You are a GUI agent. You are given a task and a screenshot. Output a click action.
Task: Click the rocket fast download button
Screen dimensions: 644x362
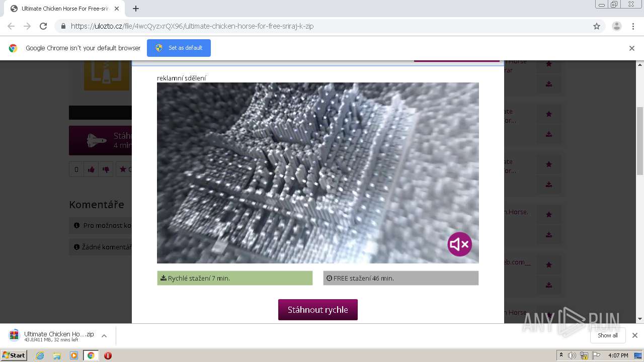100,140
